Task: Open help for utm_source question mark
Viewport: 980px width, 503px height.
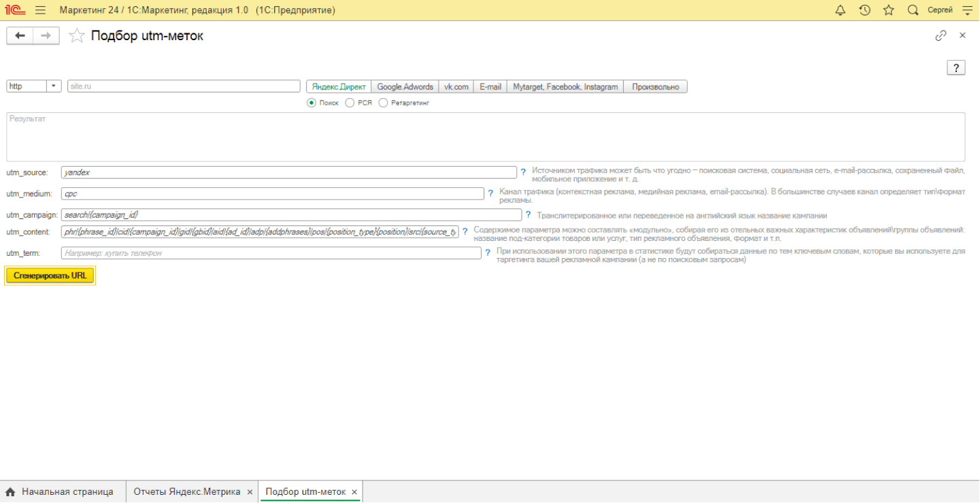Action: [x=523, y=172]
